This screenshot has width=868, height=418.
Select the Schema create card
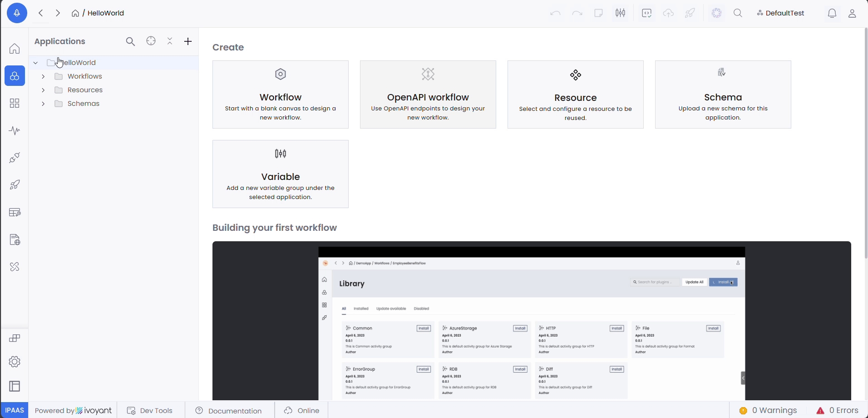723,95
